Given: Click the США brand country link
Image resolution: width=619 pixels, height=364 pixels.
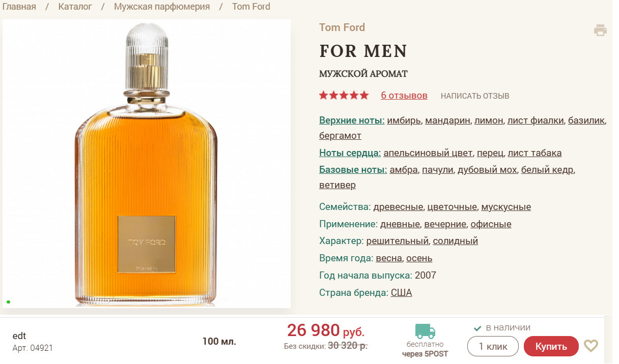Looking at the screenshot, I should [401, 293].
